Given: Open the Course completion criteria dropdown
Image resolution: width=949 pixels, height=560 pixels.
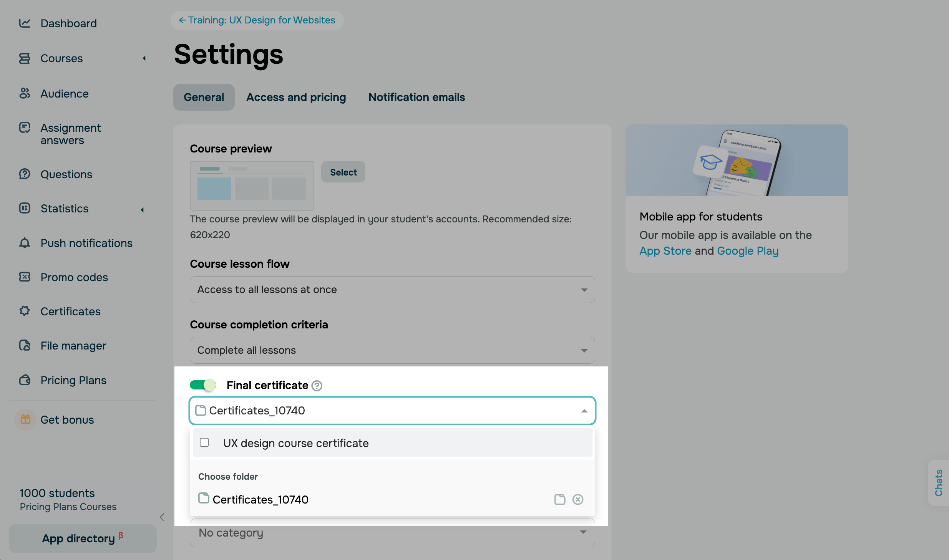Looking at the screenshot, I should coord(392,350).
